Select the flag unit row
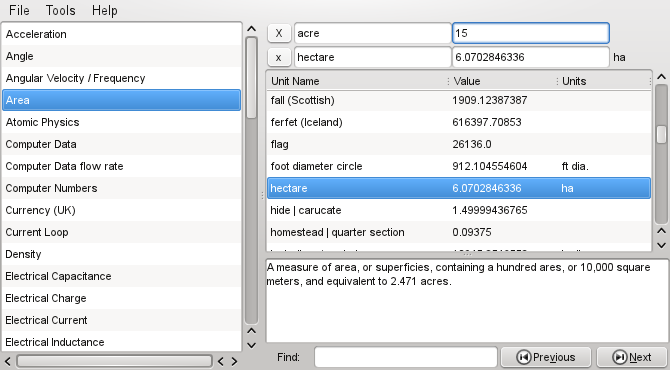This screenshot has height=370, width=670. [x=459, y=144]
